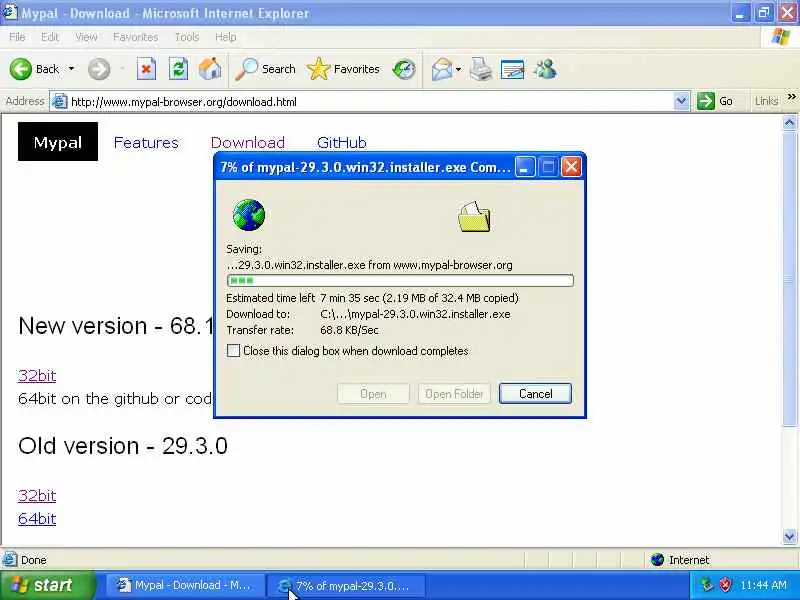Image resolution: width=800 pixels, height=600 pixels.
Task: Click the old version 64bit link
Action: click(37, 518)
